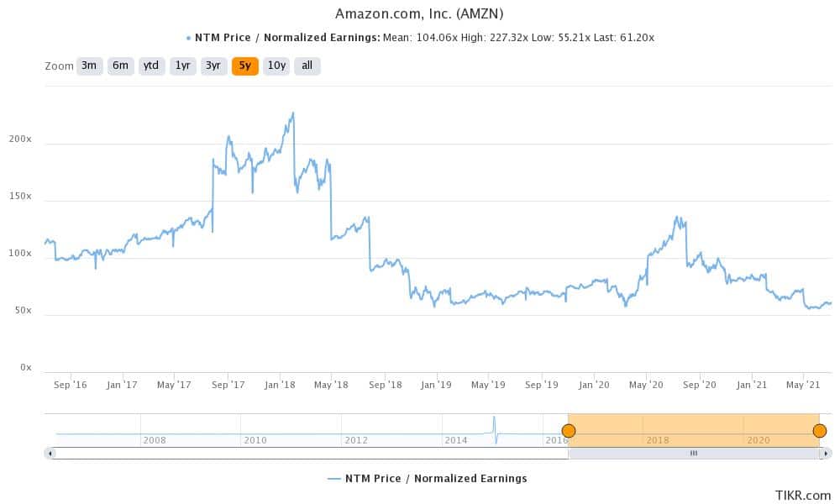Click the highlighted 5y zoom button
The height and width of the screenshot is (504, 840).
[244, 66]
